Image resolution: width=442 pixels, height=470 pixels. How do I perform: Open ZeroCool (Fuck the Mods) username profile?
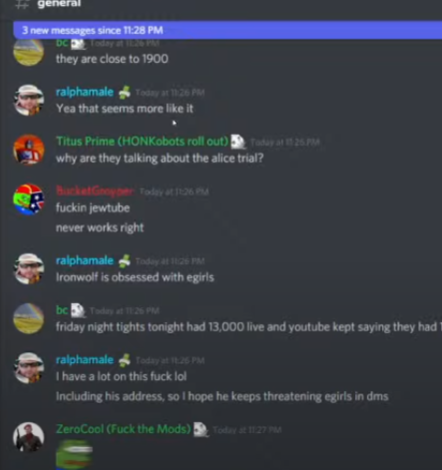[123, 429]
